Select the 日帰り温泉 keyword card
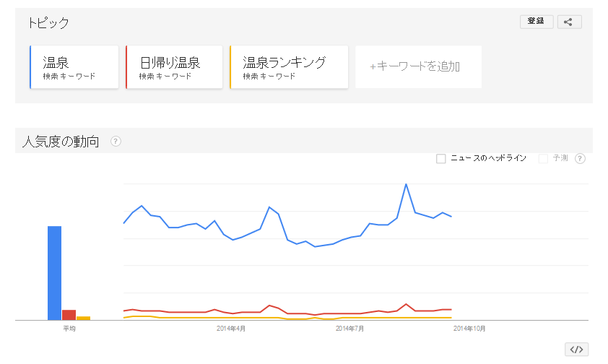This screenshot has width=608, height=364. click(173, 67)
